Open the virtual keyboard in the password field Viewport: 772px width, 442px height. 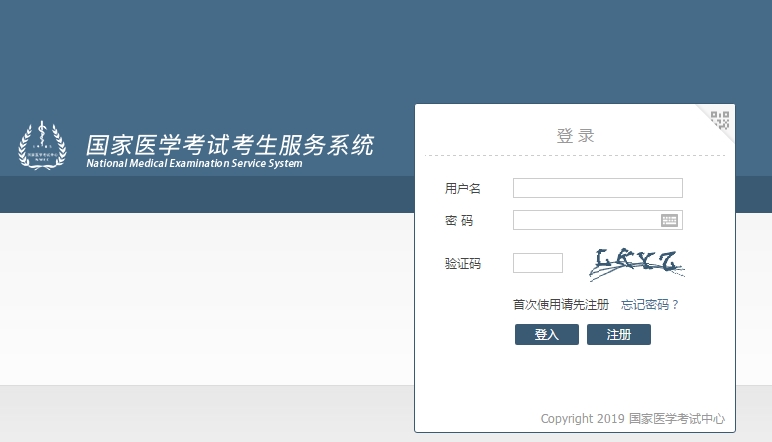669,220
